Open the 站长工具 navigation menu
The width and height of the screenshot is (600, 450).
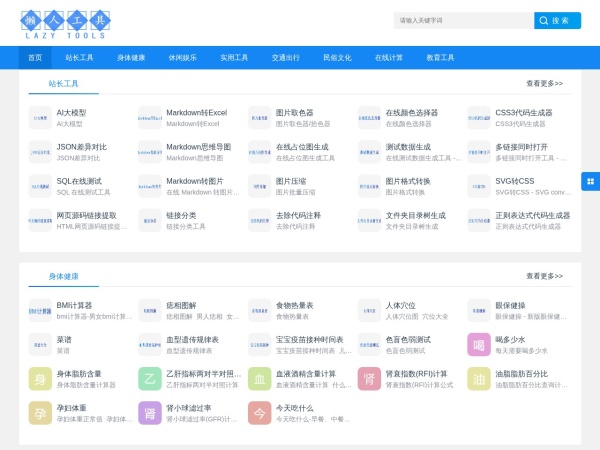[79, 58]
